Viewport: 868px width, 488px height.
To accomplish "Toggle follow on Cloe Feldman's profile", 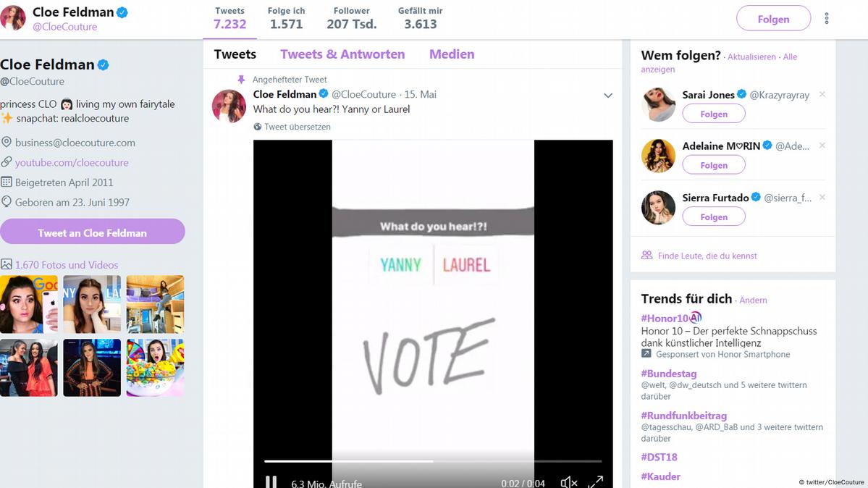I will 773,19.
